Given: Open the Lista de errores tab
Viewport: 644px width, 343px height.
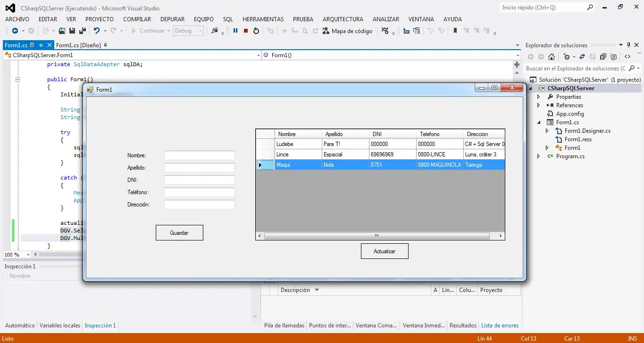Looking at the screenshot, I should pyautogui.click(x=500, y=326).
